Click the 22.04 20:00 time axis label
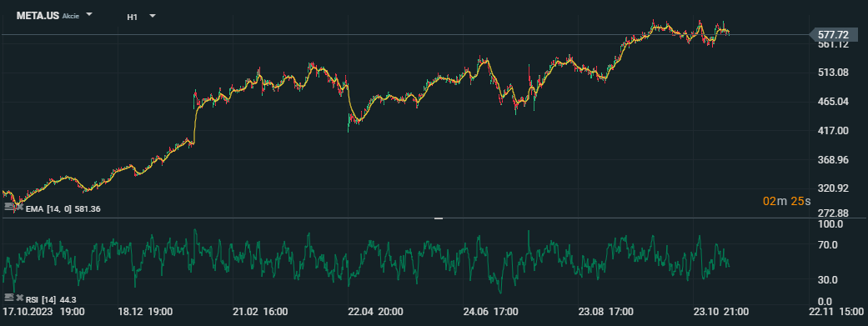The height and width of the screenshot is (326, 868). [374, 312]
